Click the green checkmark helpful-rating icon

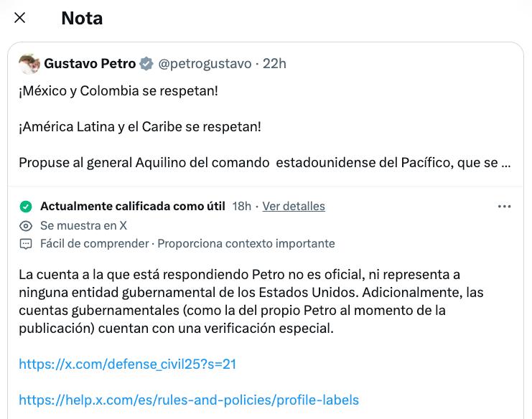[26, 207]
